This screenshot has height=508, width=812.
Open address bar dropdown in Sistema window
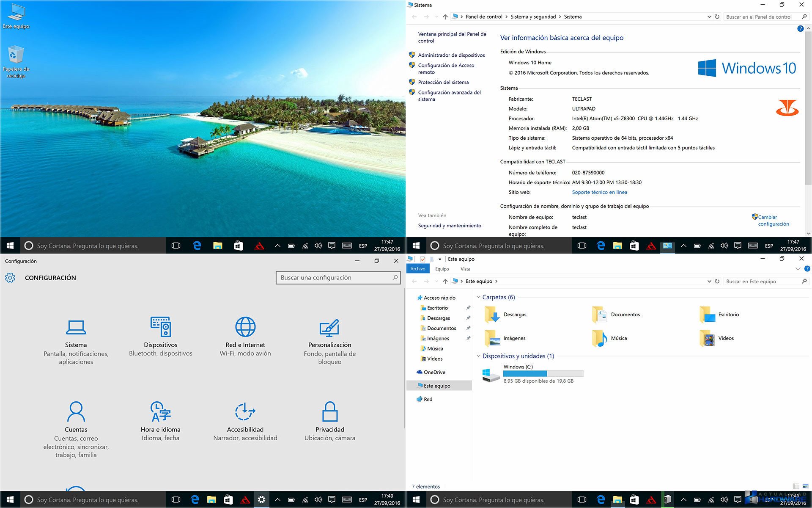(x=709, y=17)
